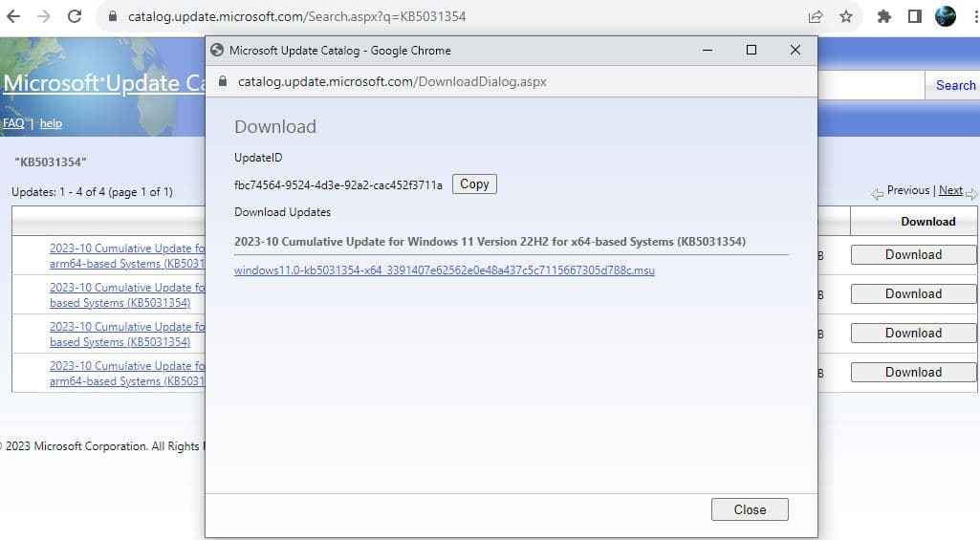This screenshot has height=540, width=980.
Task: Click the 'Download' dialog heading
Action: click(275, 127)
